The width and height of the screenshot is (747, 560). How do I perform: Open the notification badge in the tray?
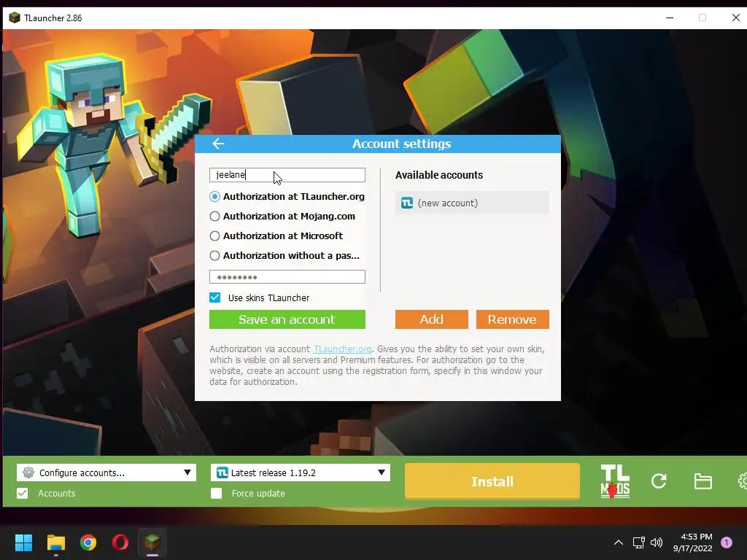point(727,542)
